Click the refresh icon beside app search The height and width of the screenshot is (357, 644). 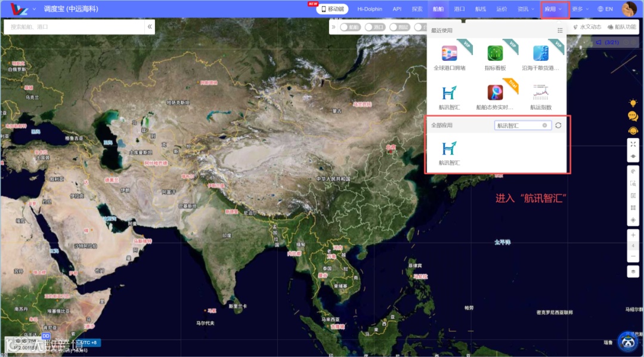coord(558,125)
